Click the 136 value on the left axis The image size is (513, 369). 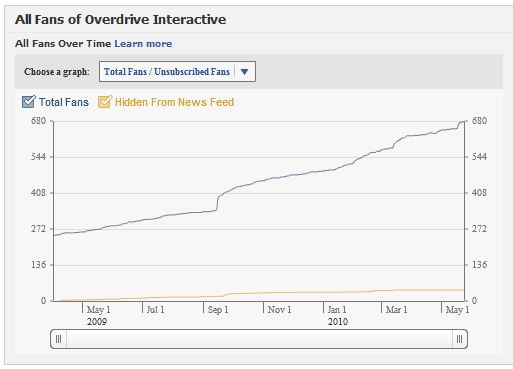[x=38, y=265]
